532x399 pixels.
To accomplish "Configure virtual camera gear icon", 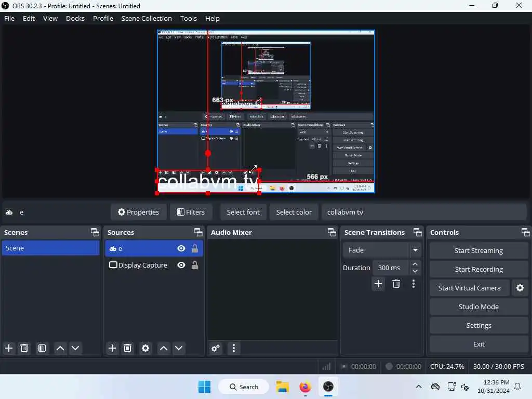I will (x=520, y=288).
